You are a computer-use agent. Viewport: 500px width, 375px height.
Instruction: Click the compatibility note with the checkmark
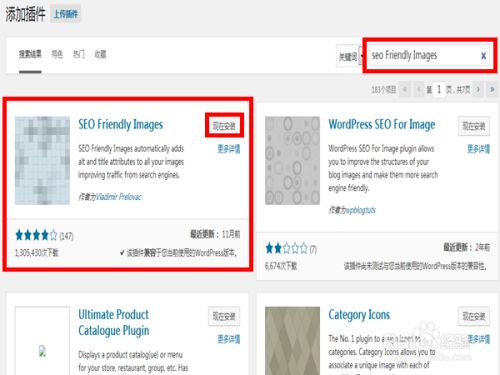178,253
